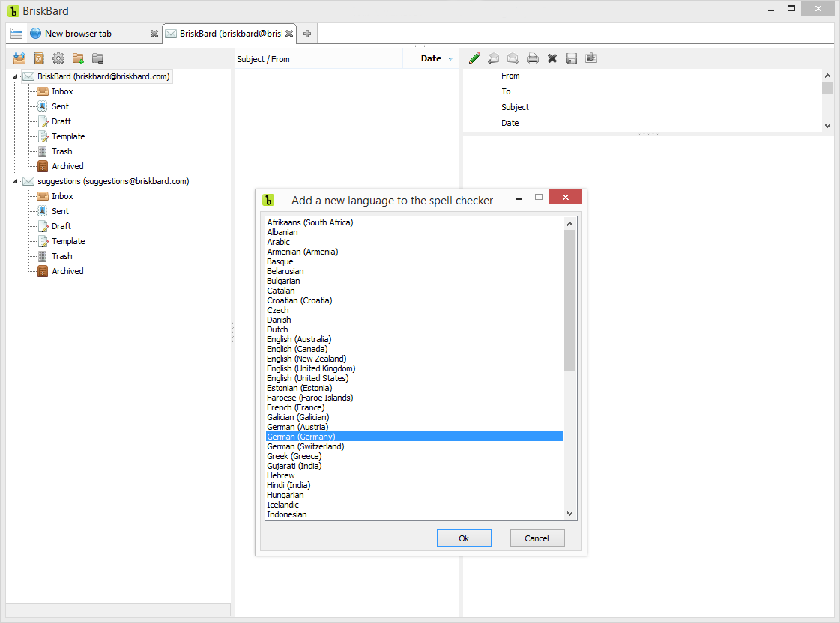Click the add new folder icon
The image size is (840, 623).
(x=78, y=58)
